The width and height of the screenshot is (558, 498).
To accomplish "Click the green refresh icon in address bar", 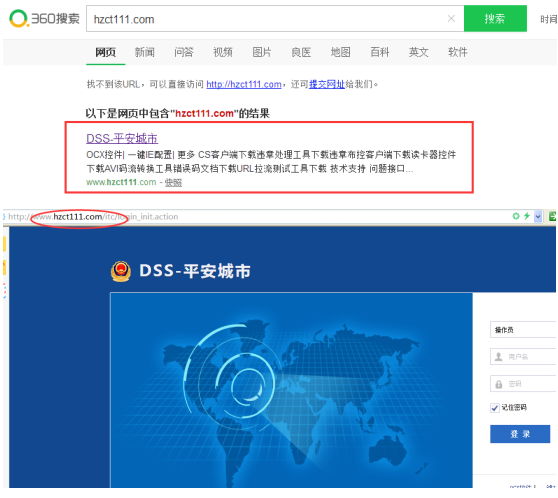I will 516,216.
